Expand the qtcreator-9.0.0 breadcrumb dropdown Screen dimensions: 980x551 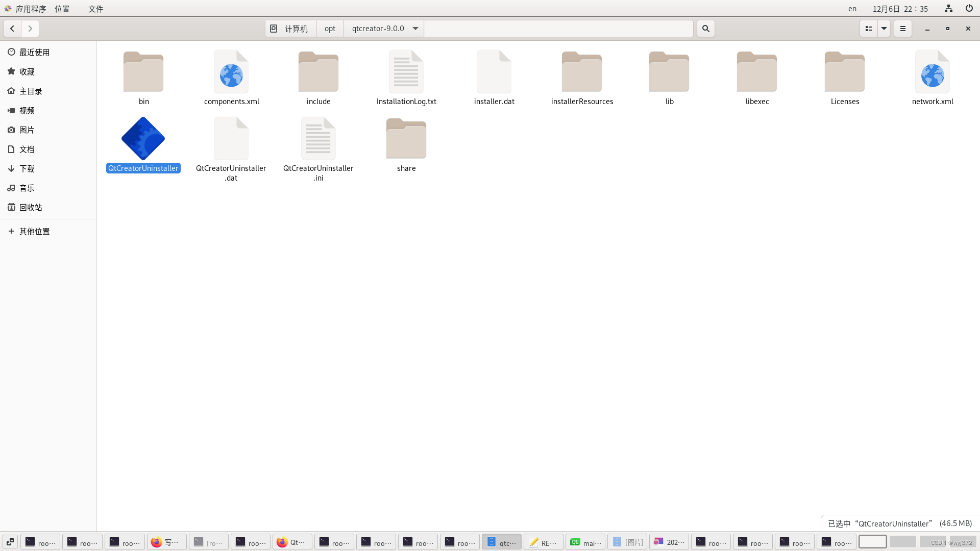415,29
